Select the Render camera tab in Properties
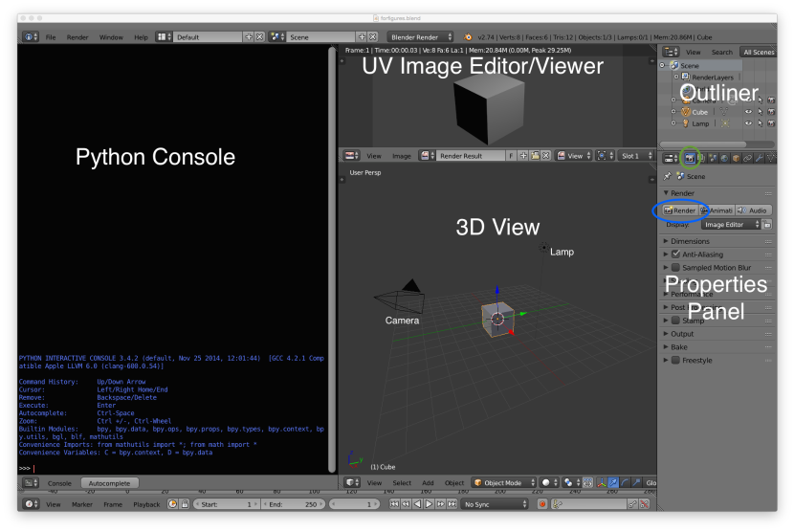Image resolution: width=794 pixels, height=532 pixels. (689, 159)
